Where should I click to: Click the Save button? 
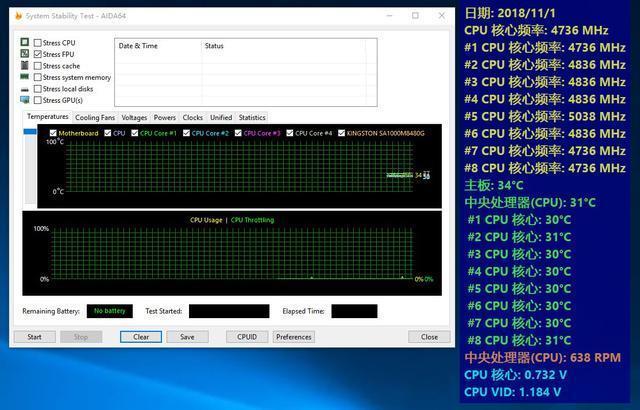[x=187, y=337]
